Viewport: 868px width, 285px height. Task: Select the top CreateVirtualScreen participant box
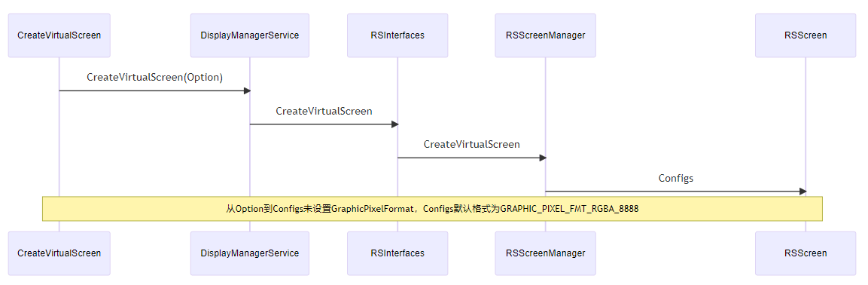pyautogui.click(x=59, y=35)
